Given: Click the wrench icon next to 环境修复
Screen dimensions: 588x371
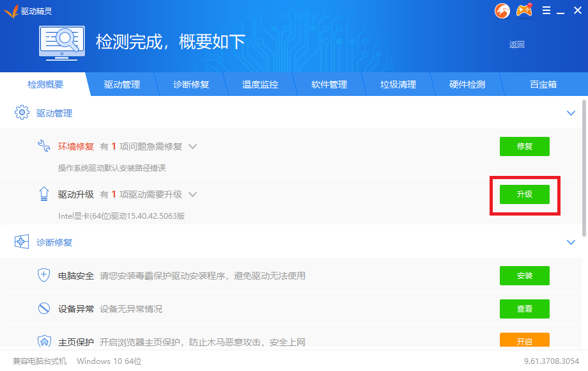Looking at the screenshot, I should tap(43, 146).
